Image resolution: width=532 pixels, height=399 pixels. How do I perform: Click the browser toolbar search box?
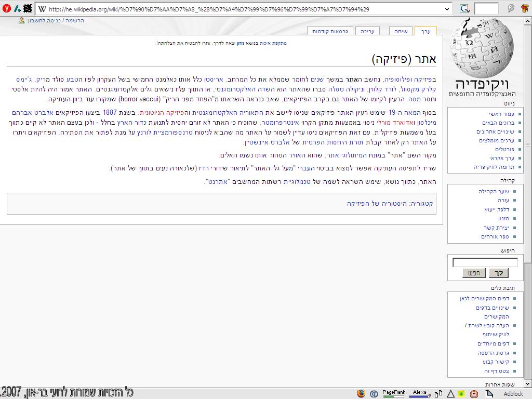pos(486,8)
